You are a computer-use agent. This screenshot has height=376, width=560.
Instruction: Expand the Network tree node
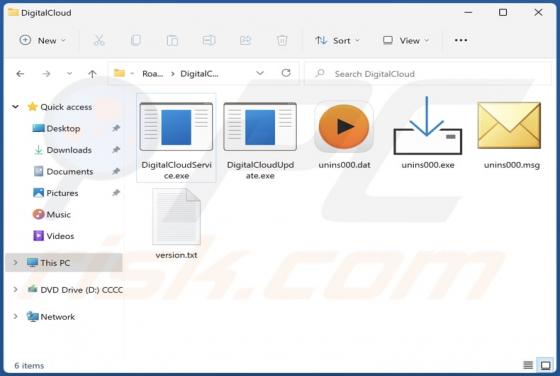coord(15,316)
